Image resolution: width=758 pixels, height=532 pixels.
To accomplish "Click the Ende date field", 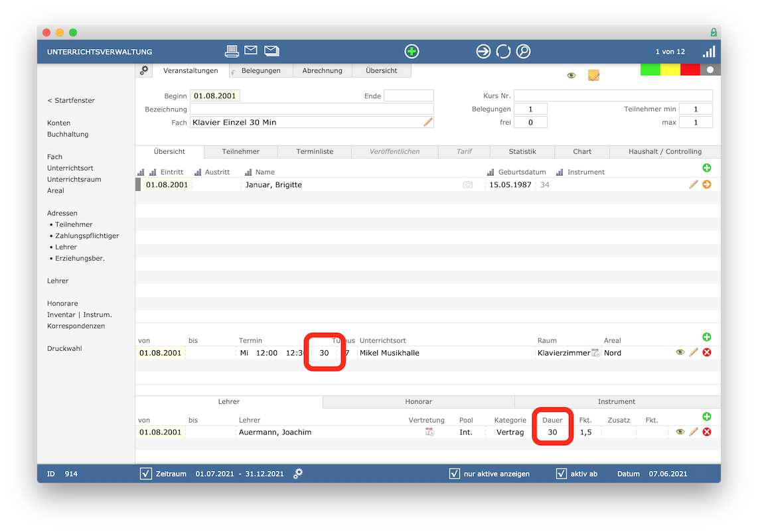I will point(408,96).
